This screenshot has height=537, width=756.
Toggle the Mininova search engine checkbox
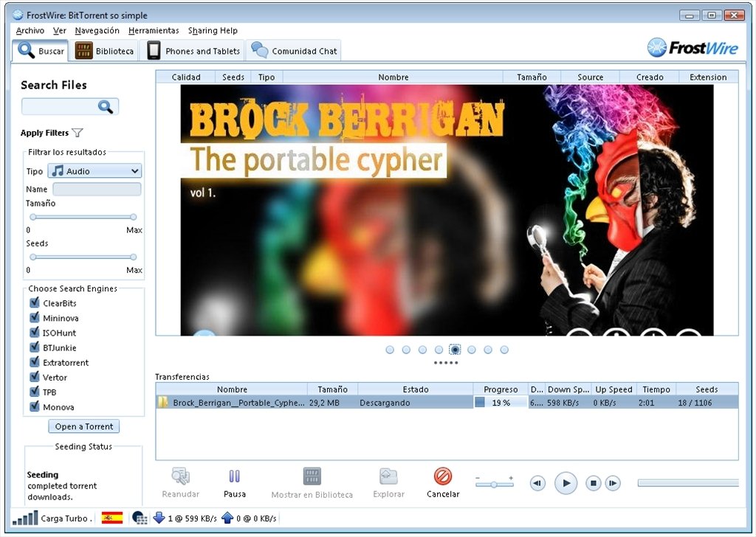pos(34,317)
